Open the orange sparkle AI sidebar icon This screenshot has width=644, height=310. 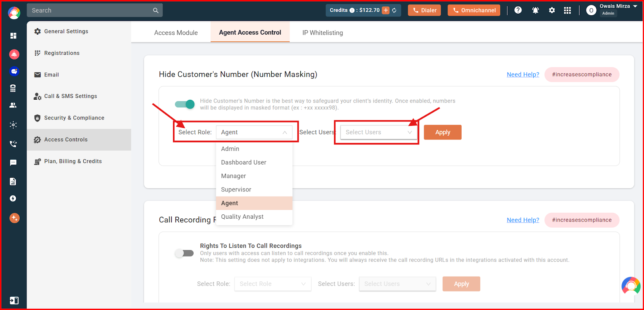[x=14, y=218]
